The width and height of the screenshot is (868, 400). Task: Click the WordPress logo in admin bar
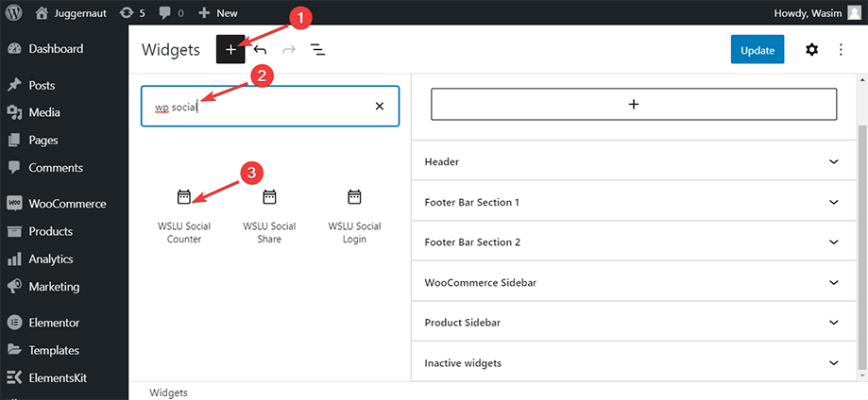click(13, 12)
